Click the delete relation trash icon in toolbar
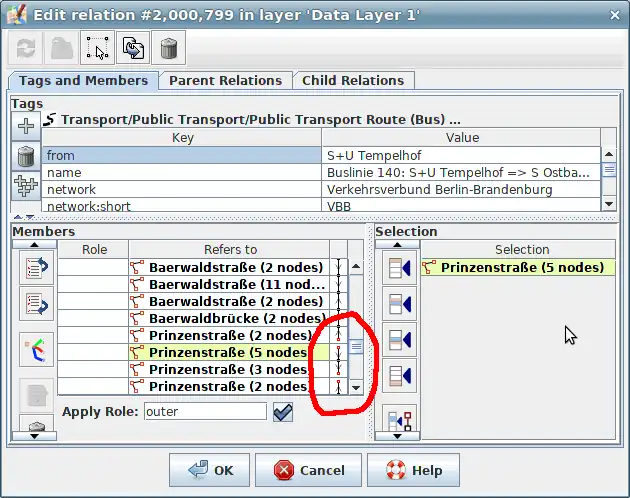This screenshot has height=498, width=630. [x=169, y=47]
